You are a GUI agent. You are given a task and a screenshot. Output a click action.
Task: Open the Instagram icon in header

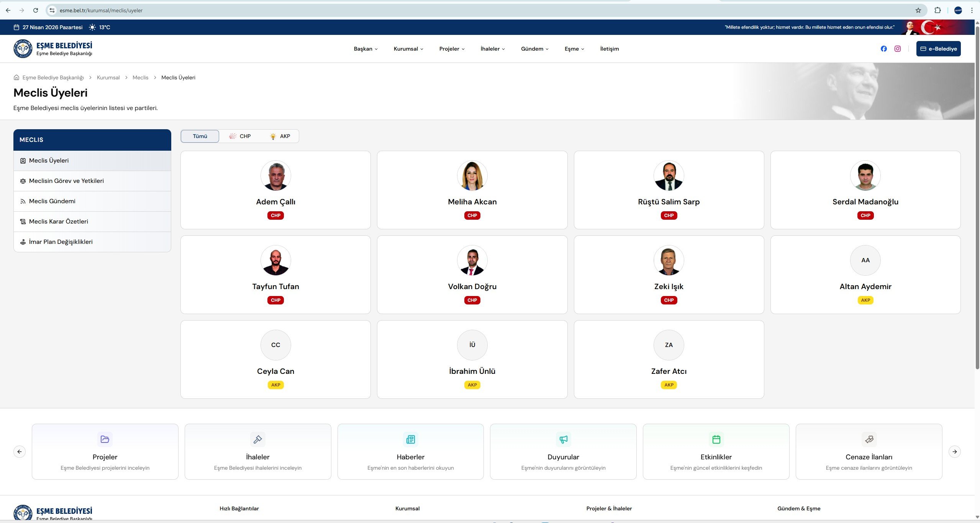pos(897,49)
